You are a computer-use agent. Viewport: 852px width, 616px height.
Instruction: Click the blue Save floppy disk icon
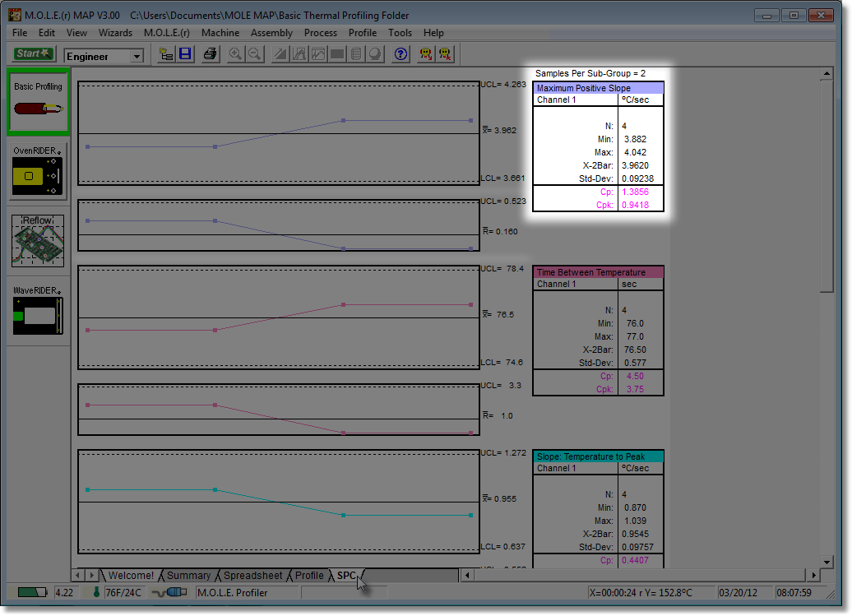point(185,54)
